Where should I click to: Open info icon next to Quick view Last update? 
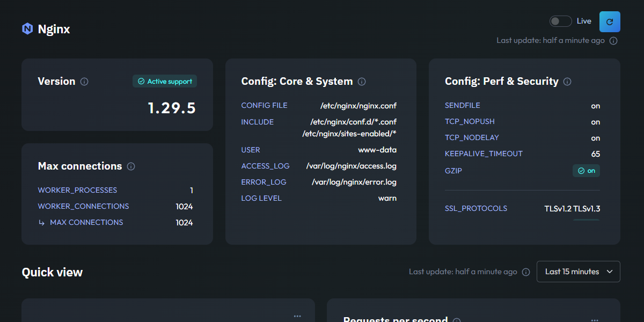tap(526, 272)
